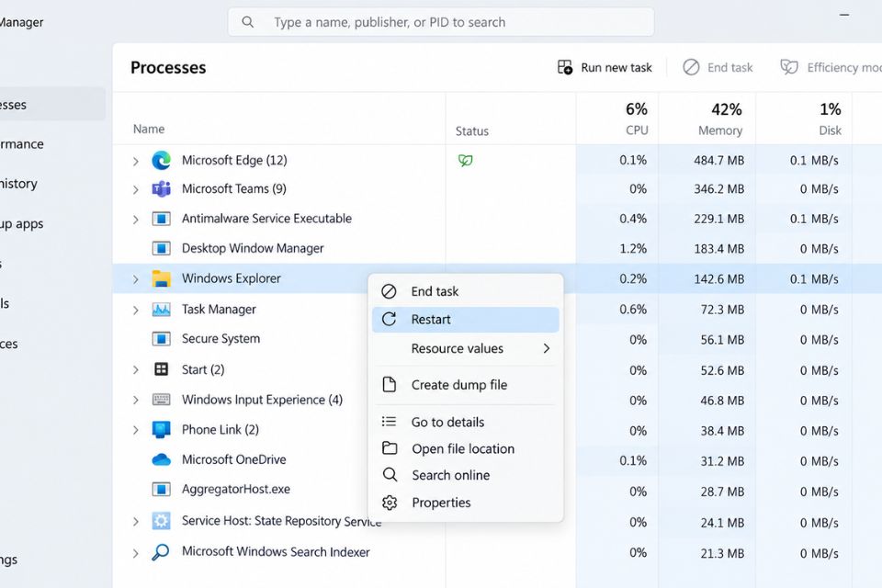Focus the name, publisher, or PID search field
The image size is (882, 588).
(441, 22)
